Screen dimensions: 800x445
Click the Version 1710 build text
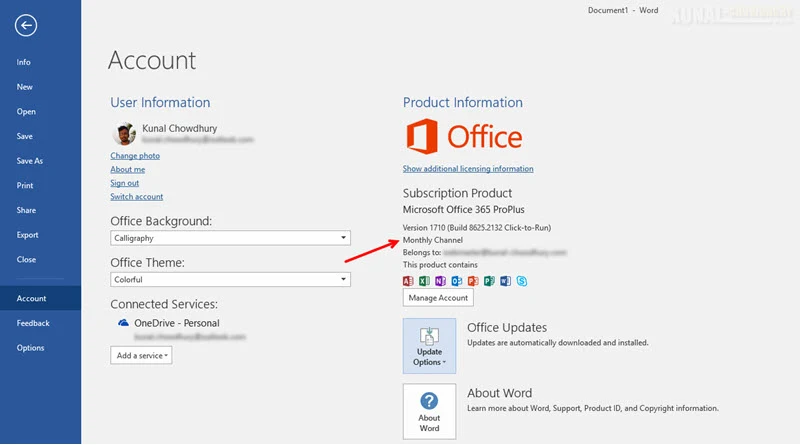(x=477, y=228)
